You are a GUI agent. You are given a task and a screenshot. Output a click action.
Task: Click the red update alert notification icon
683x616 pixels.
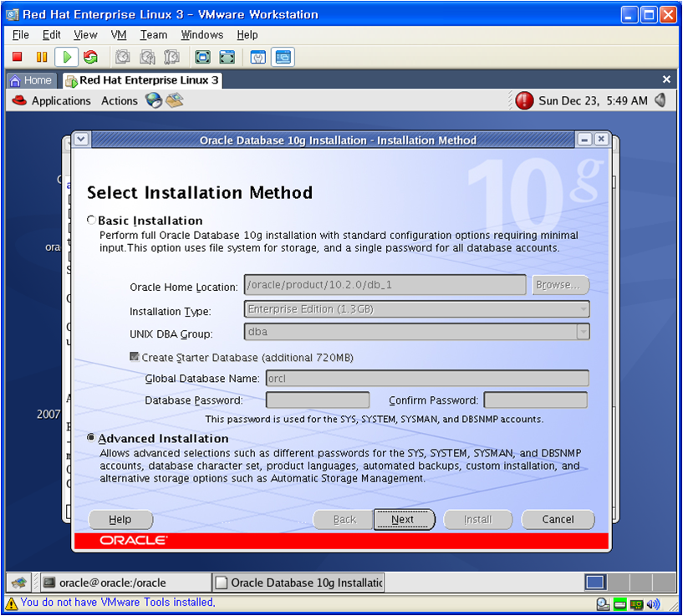pyautogui.click(x=524, y=100)
